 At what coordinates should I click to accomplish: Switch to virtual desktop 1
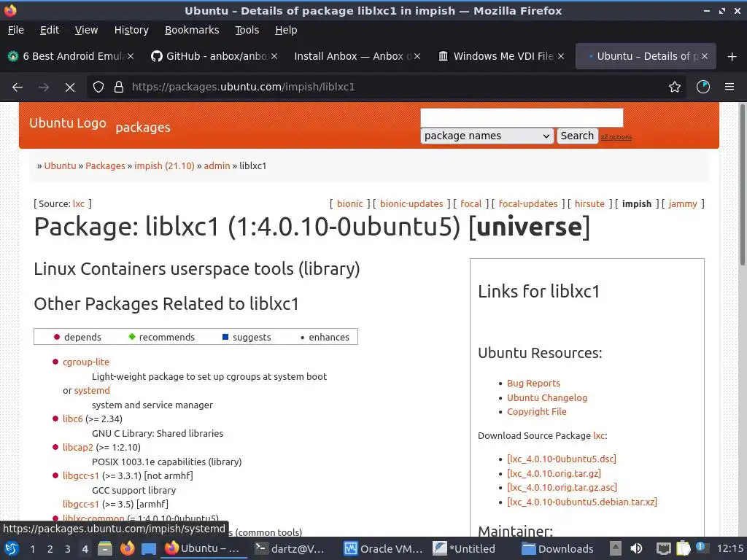(x=32, y=549)
